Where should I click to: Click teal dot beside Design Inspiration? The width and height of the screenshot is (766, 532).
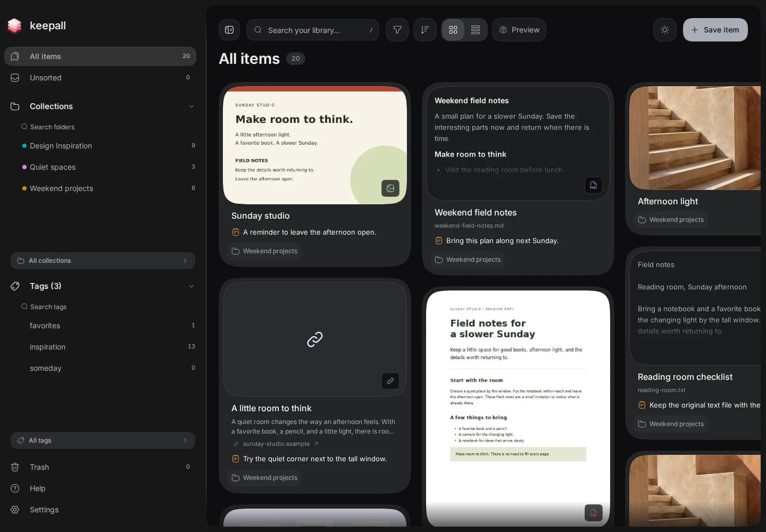pyautogui.click(x=24, y=146)
